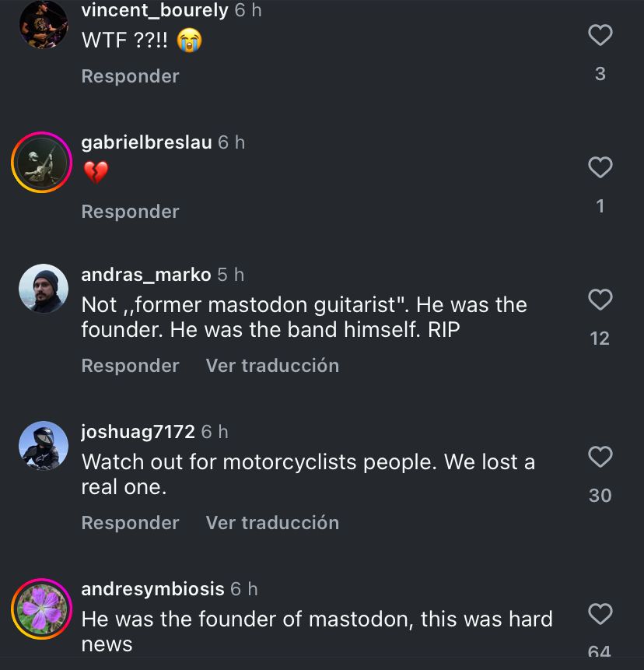The width and height of the screenshot is (644, 670).
Task: Visit gabrielbreslau's profile via username
Action: pyautogui.click(x=146, y=142)
